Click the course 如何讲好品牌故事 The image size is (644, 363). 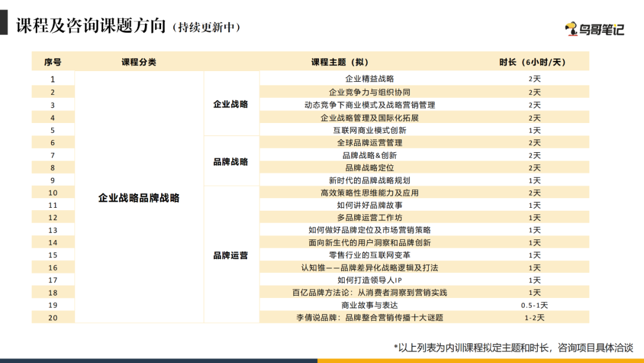(x=370, y=205)
